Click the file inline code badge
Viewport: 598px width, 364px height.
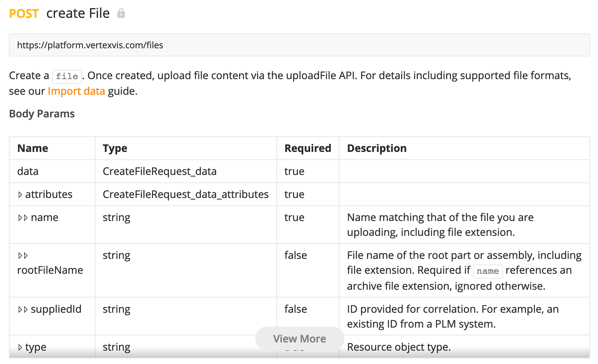pyautogui.click(x=66, y=77)
